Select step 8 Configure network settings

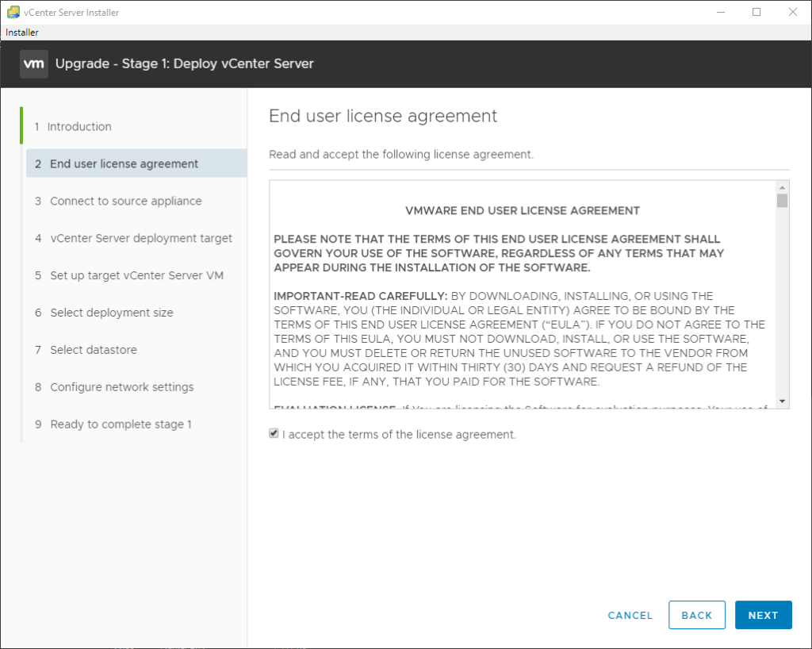click(x=114, y=387)
